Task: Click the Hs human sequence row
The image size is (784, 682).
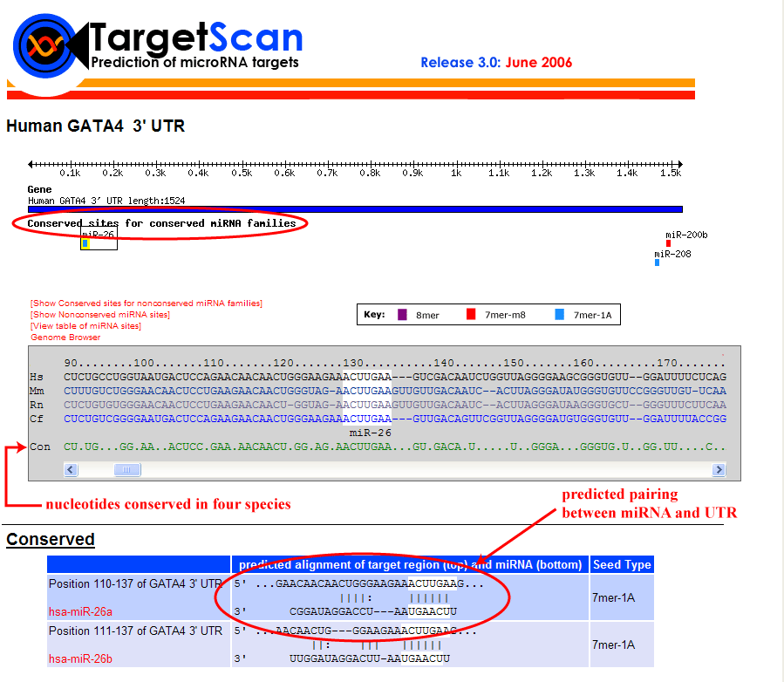Action: tap(392, 377)
